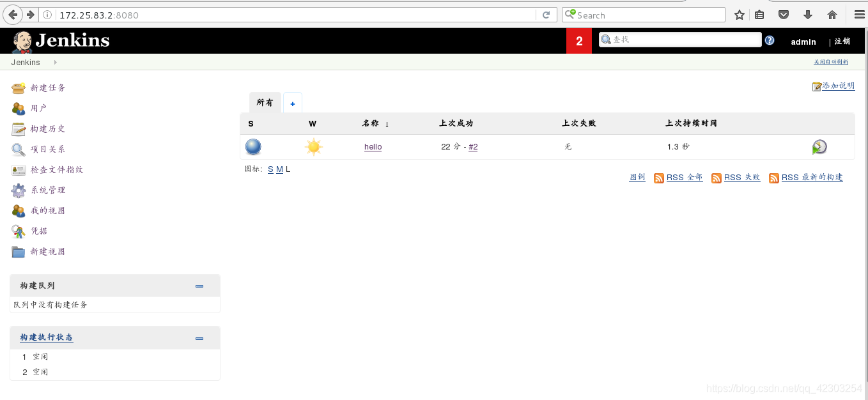
Task: Click the red notification badge showing 2
Action: click(x=579, y=41)
